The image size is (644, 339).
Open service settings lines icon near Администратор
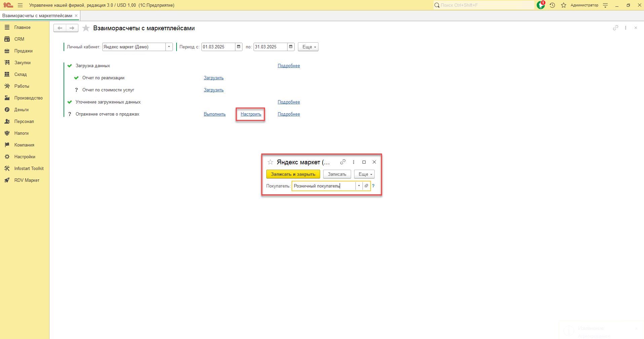click(x=605, y=5)
